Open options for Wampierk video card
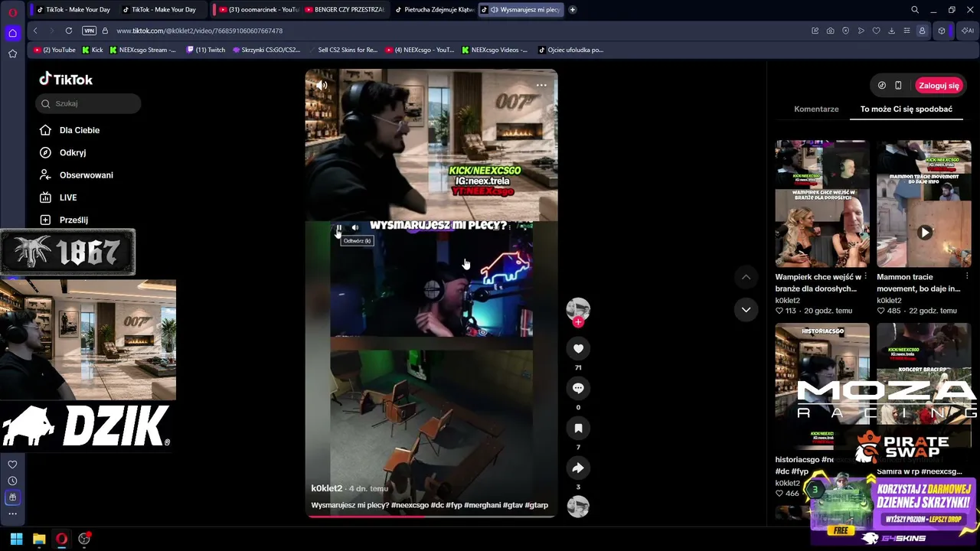Image resolution: width=980 pixels, height=551 pixels. pos(866,277)
